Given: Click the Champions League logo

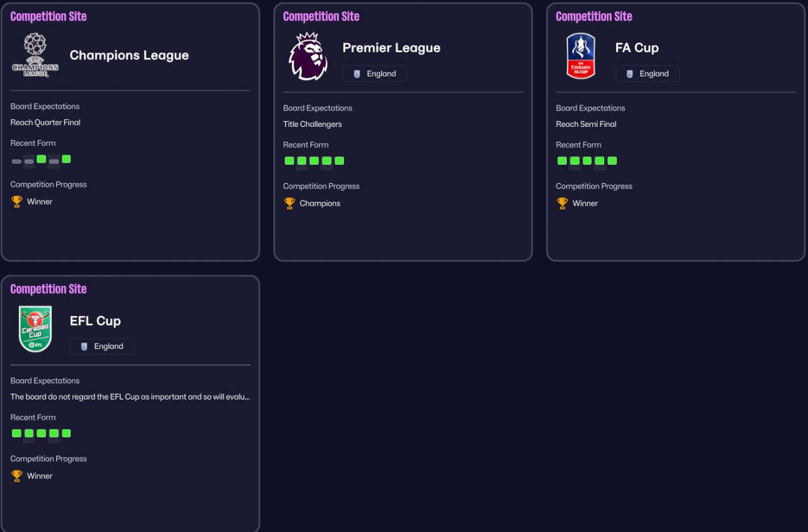Looking at the screenshot, I should (x=35, y=56).
